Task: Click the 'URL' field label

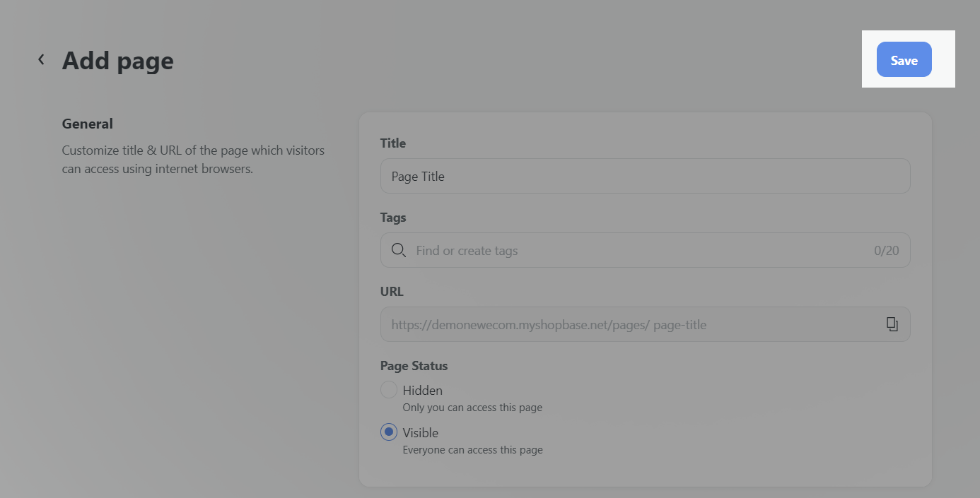Action: point(392,292)
